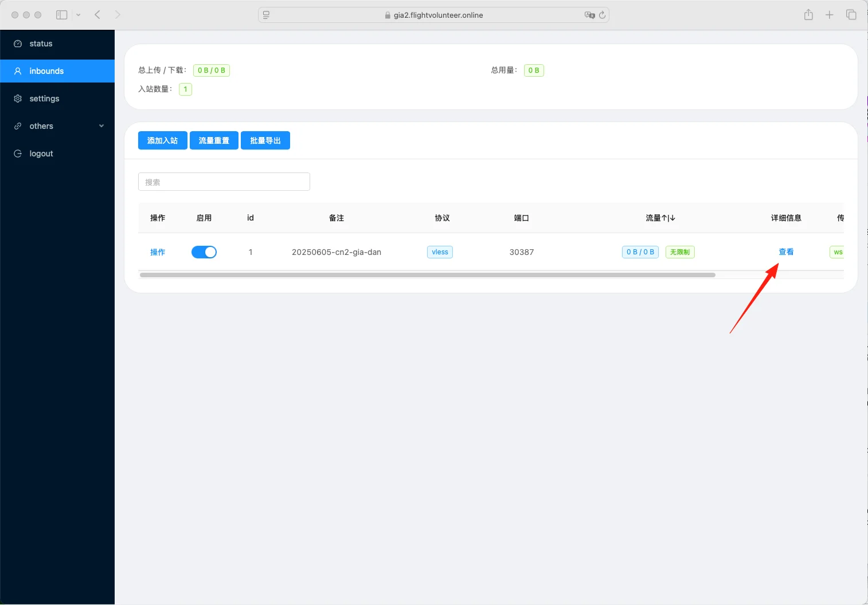
Task: Click the 备注 column header
Action: (337, 218)
